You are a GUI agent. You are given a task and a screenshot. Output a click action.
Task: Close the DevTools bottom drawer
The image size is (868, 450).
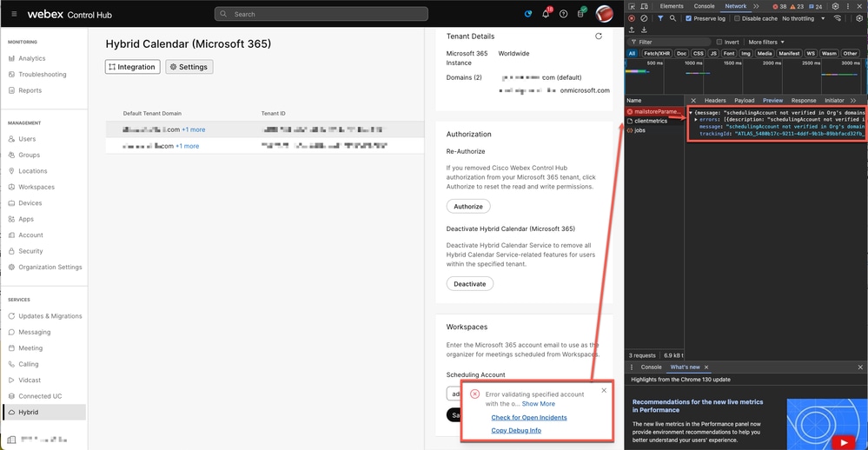(860, 367)
